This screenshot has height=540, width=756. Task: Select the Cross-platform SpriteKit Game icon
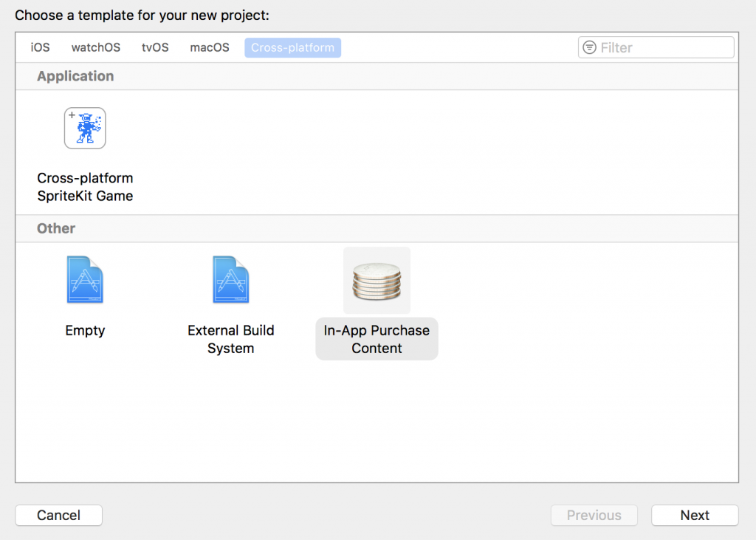tap(85, 128)
